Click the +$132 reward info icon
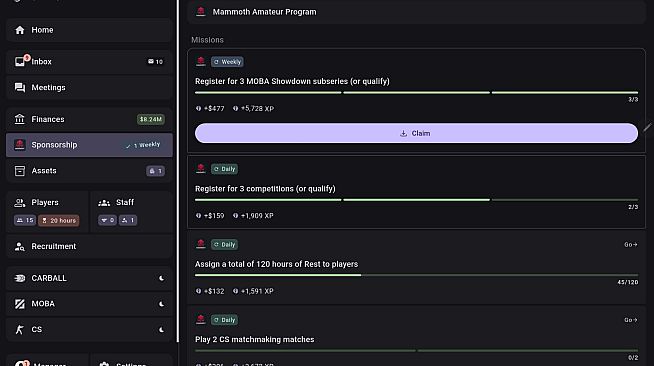654x366 pixels. click(x=199, y=291)
